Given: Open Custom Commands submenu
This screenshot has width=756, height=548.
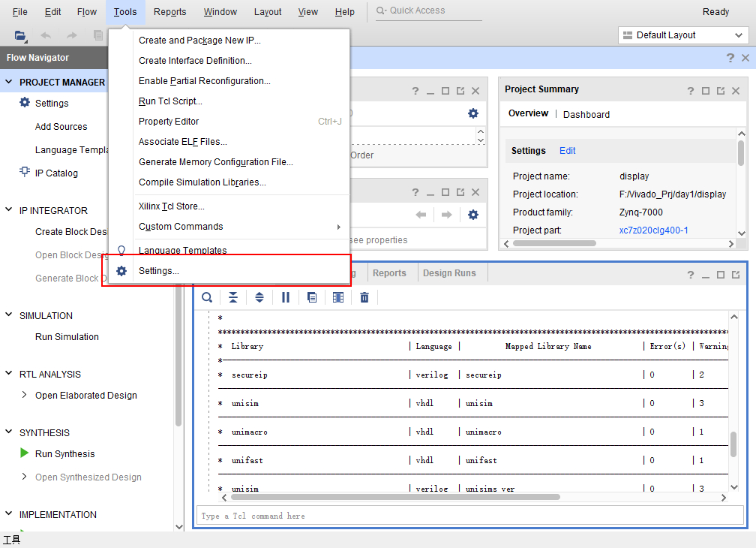Looking at the screenshot, I should pos(240,227).
